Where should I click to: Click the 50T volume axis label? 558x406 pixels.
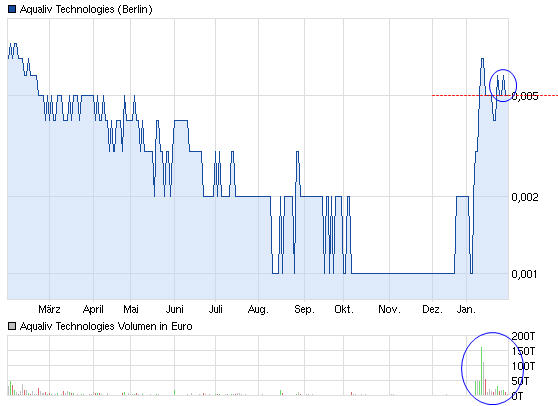pyautogui.click(x=520, y=381)
